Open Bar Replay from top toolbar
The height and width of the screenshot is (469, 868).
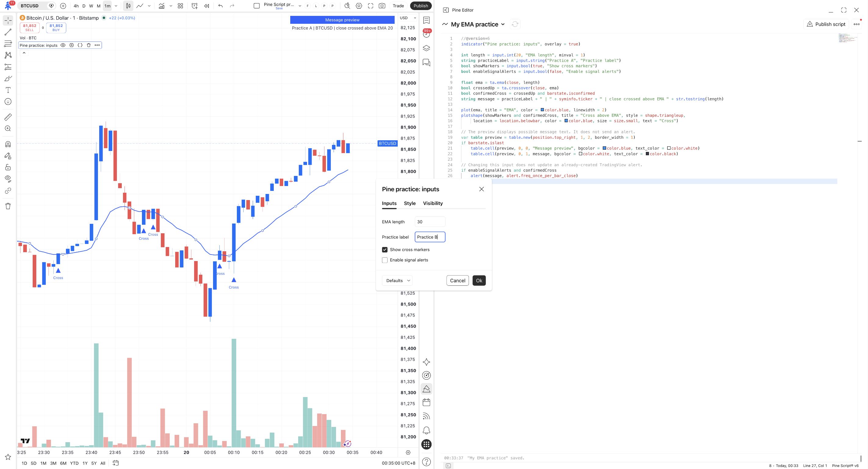207,6
